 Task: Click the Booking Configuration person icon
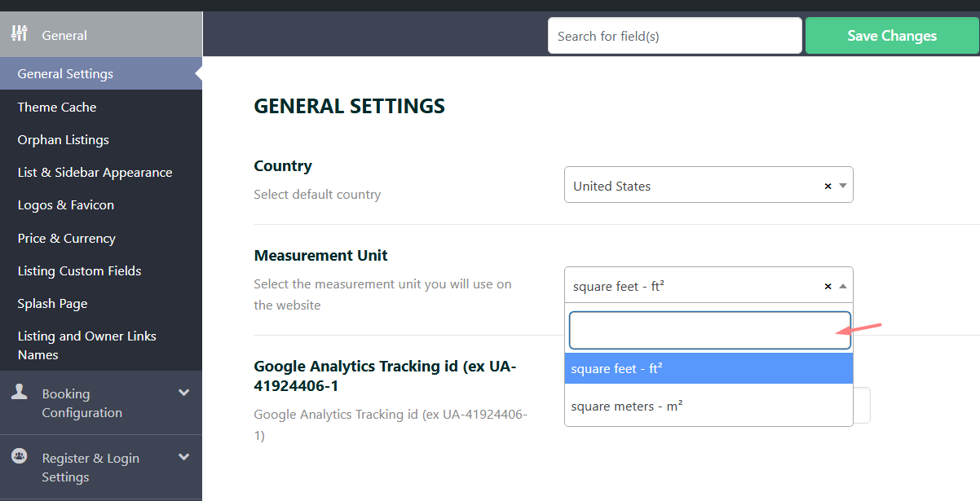tap(19, 393)
